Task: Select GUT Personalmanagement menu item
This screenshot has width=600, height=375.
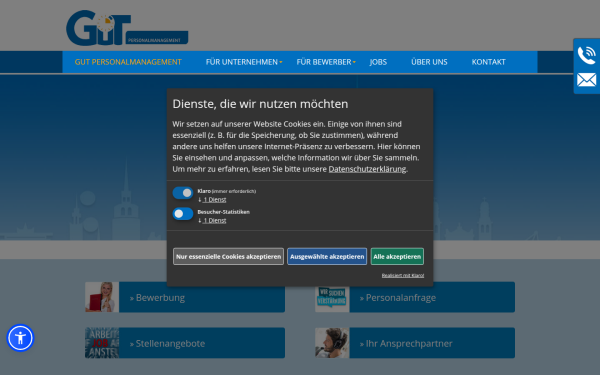Action: [128, 62]
